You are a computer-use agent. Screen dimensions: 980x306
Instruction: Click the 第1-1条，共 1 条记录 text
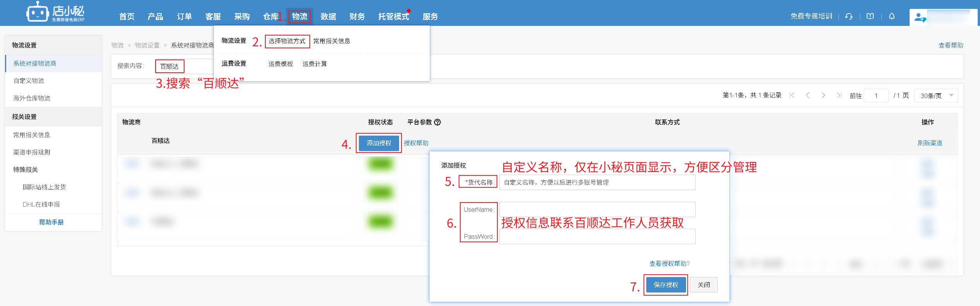pyautogui.click(x=752, y=95)
